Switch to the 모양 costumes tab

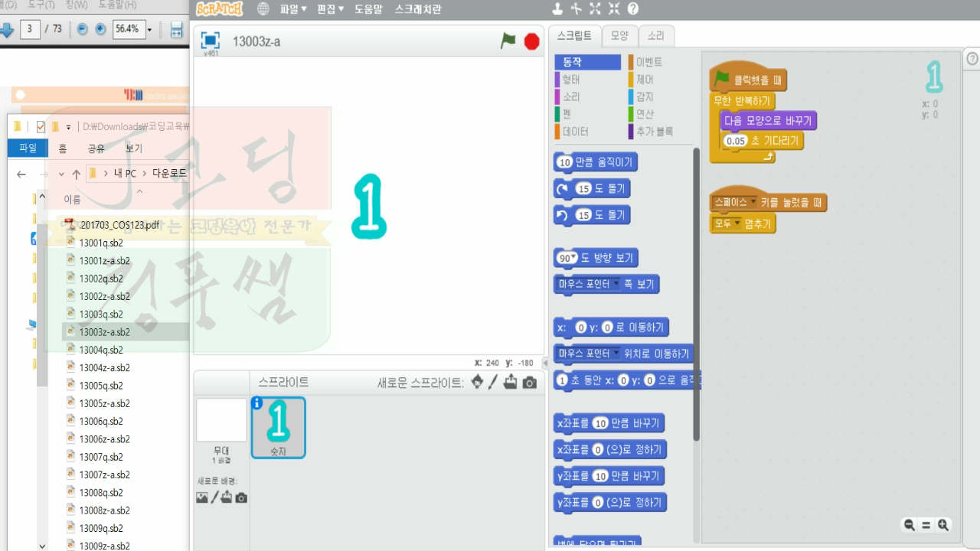619,36
